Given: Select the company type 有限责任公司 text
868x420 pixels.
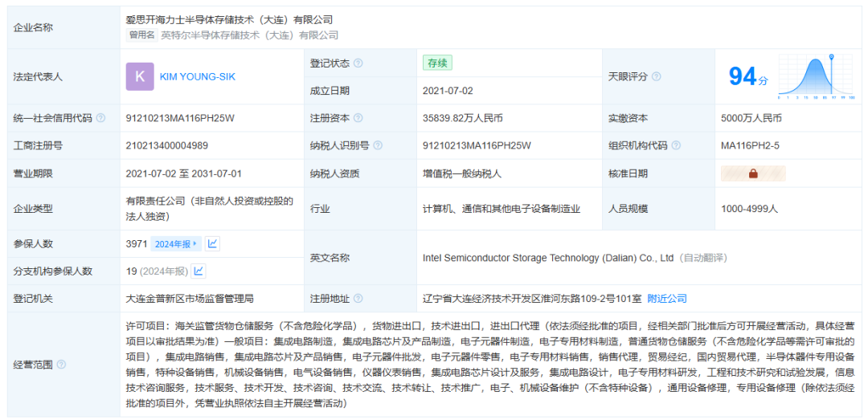Looking at the screenshot, I should [210, 208].
